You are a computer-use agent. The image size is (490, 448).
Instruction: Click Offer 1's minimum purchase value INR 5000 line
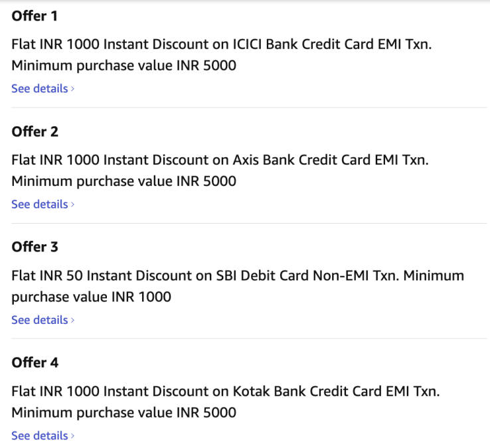pos(123,66)
